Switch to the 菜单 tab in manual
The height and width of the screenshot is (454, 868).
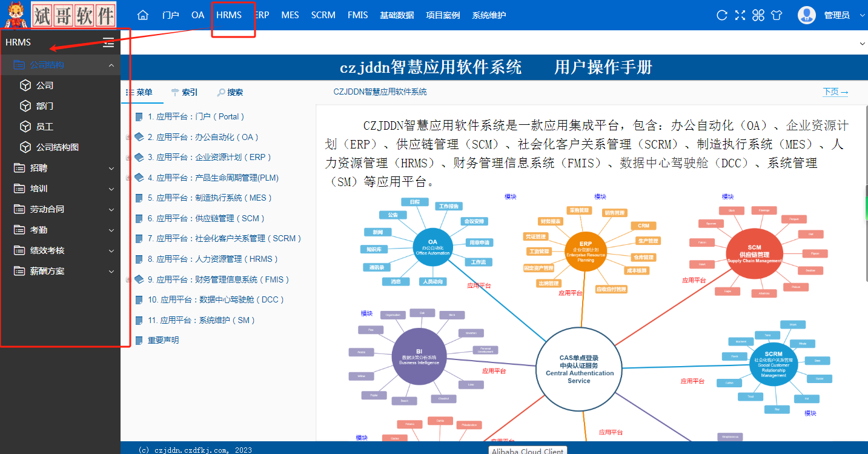[139, 92]
